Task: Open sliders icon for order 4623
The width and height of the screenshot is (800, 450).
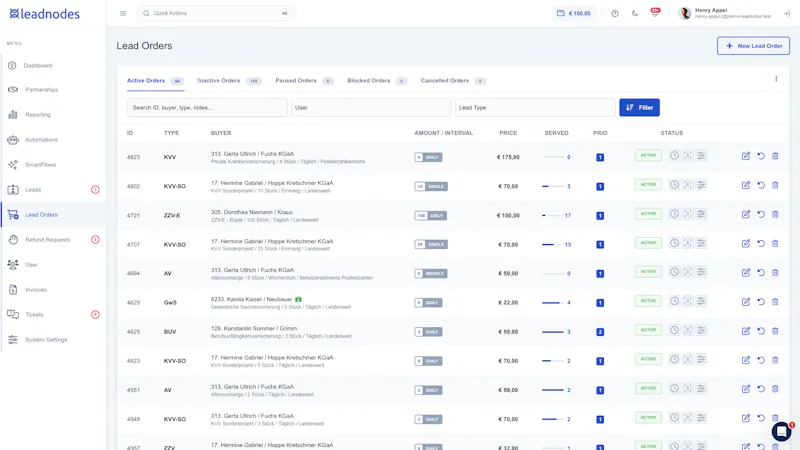Action: [702, 359]
